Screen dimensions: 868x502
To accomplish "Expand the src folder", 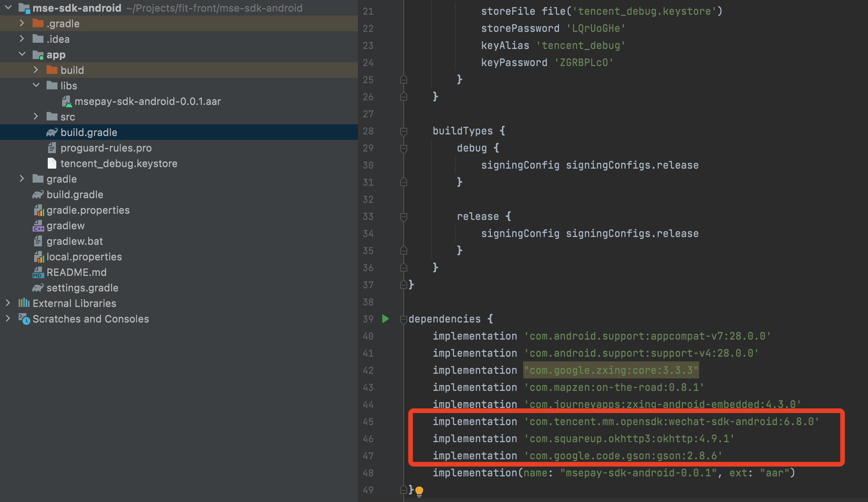I will (36, 117).
